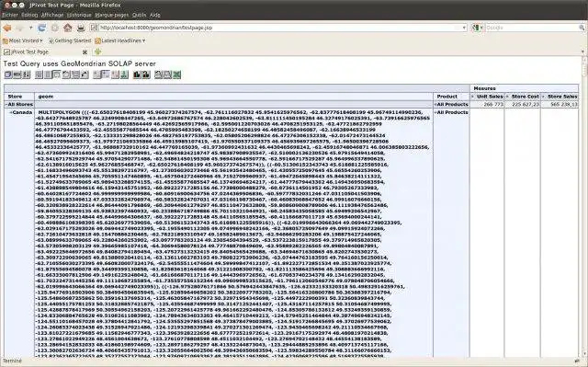
Task: Expand All Products in the All Stores row
Action: (435, 104)
